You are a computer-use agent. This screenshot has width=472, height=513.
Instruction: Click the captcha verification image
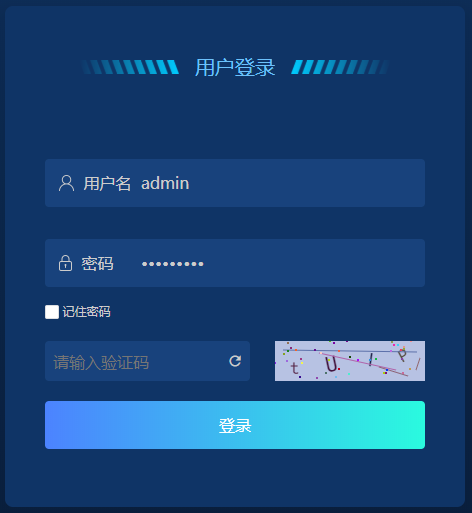pyautogui.click(x=350, y=361)
